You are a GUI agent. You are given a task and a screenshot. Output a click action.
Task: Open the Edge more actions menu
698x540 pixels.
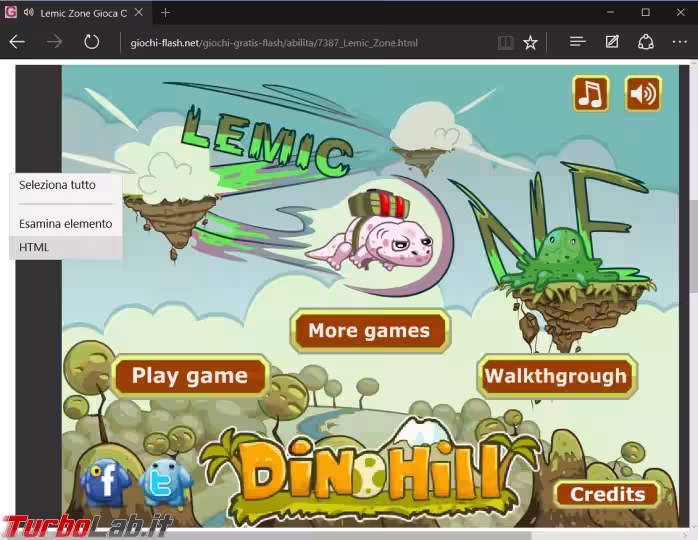pos(679,42)
